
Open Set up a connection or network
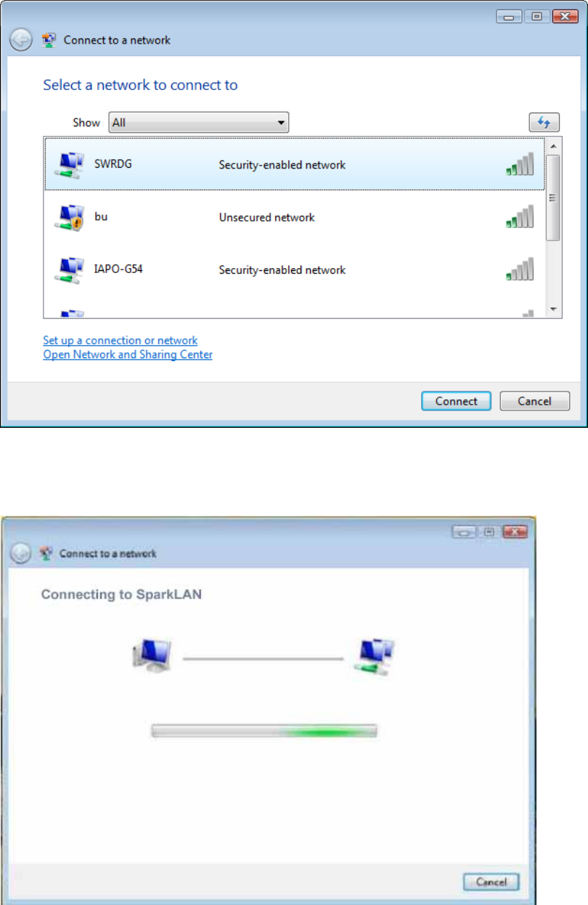click(120, 340)
